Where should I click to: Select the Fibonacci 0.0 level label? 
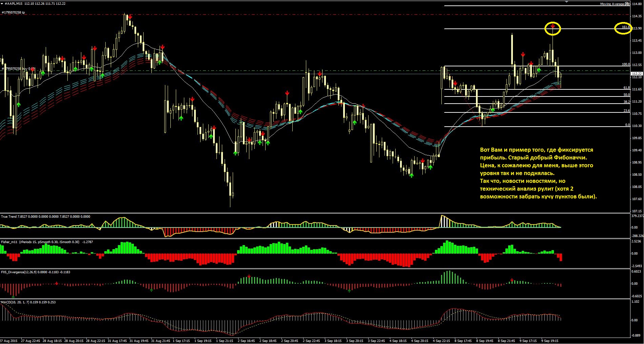[627, 125]
